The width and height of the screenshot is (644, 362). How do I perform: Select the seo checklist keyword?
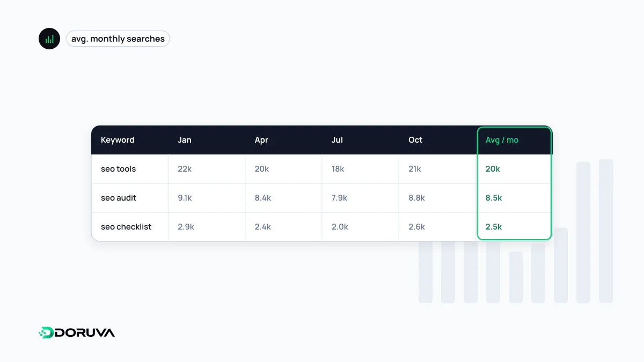tap(126, 227)
